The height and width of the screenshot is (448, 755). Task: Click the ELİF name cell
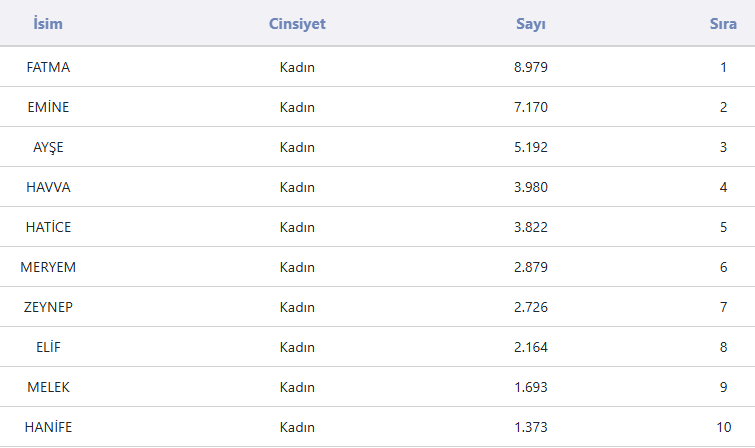pos(48,347)
